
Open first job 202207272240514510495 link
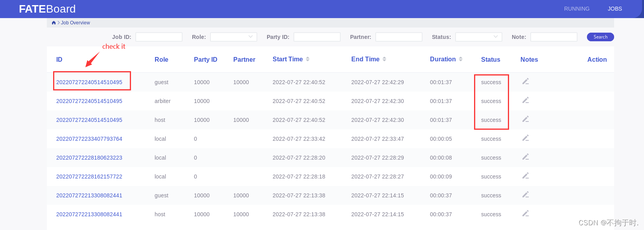89,82
